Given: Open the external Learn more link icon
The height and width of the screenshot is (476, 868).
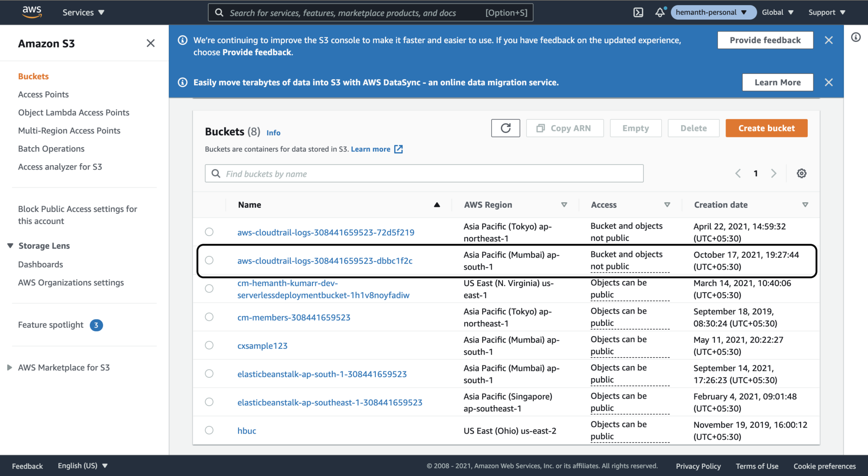Looking at the screenshot, I should coord(398,149).
